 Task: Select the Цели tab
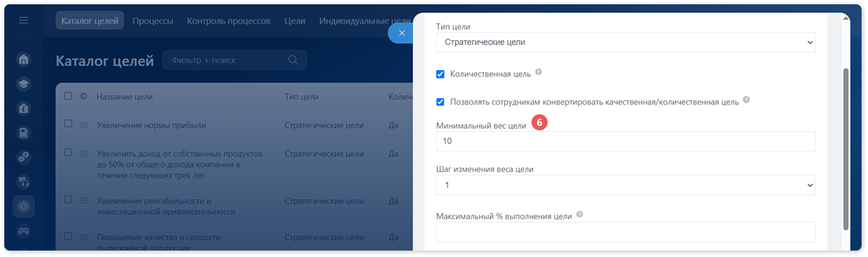coord(295,21)
